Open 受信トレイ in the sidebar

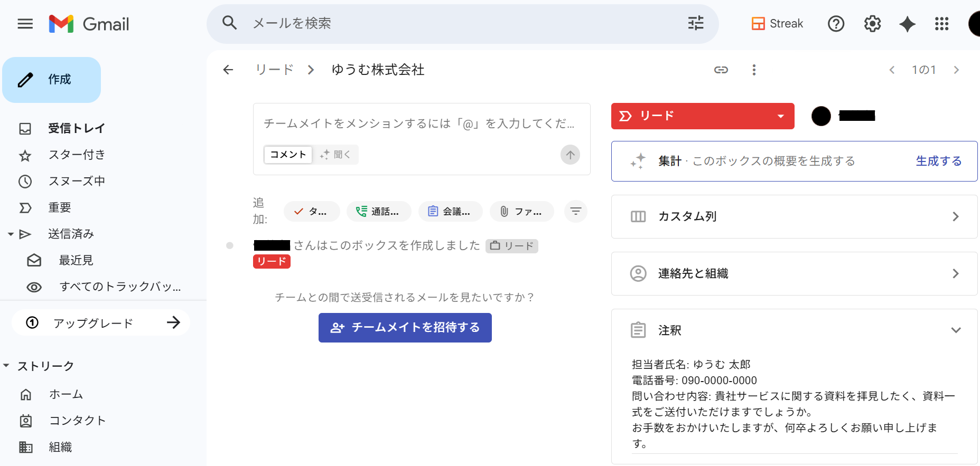click(x=76, y=128)
